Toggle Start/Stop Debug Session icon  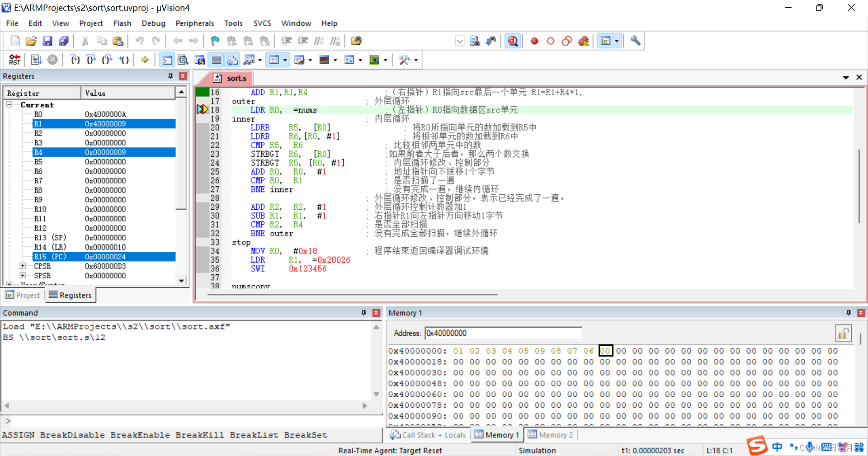[x=513, y=41]
